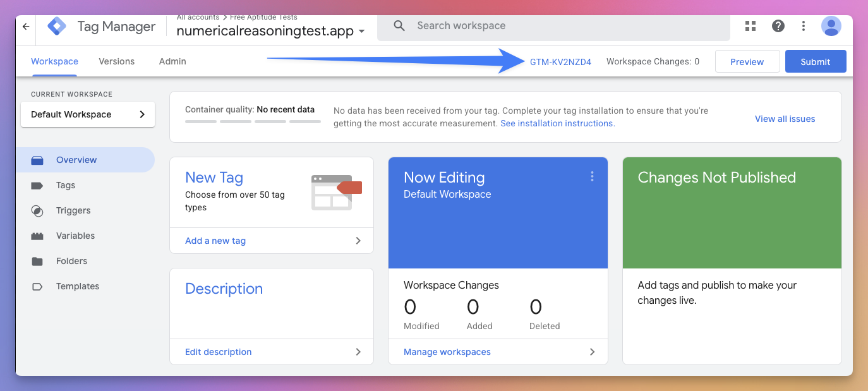Open Tags in the sidebar
868x391 pixels.
pyautogui.click(x=66, y=185)
